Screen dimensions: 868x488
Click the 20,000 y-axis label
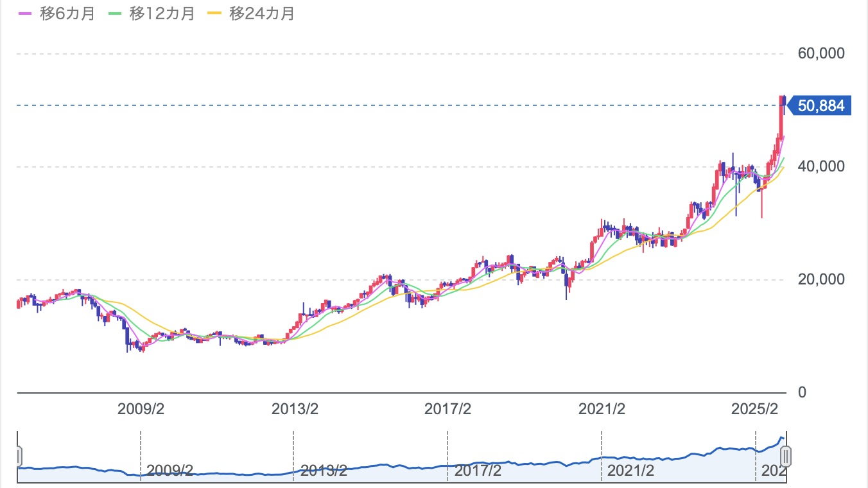click(x=820, y=280)
